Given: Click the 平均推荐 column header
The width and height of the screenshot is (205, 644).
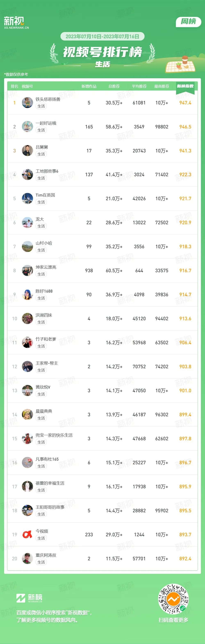Looking at the screenshot, I should (139, 86).
